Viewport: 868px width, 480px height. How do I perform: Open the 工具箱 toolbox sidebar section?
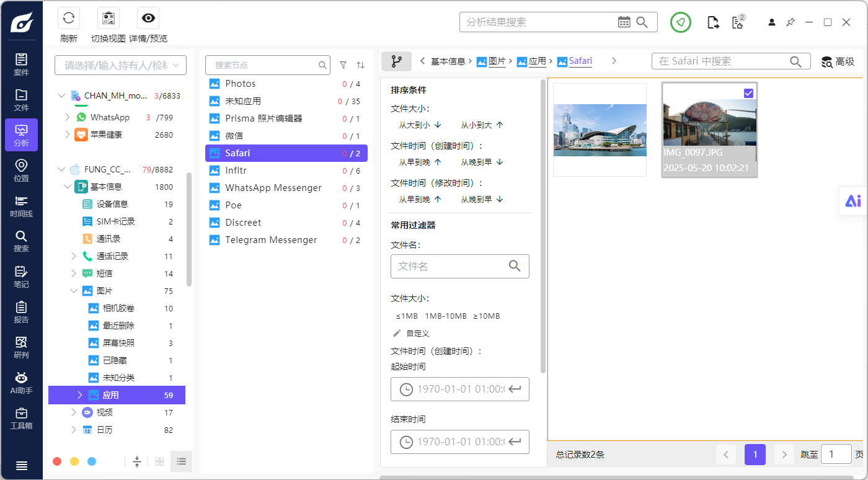21,417
